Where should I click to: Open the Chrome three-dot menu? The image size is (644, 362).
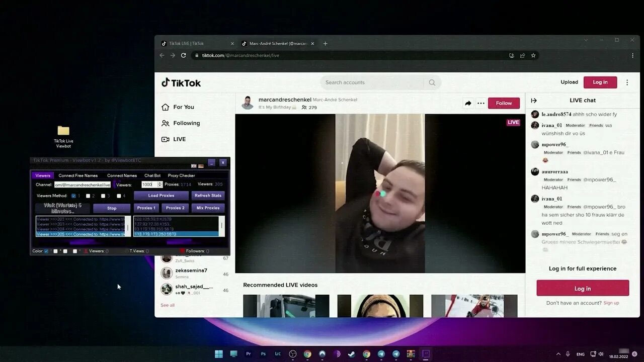click(632, 55)
